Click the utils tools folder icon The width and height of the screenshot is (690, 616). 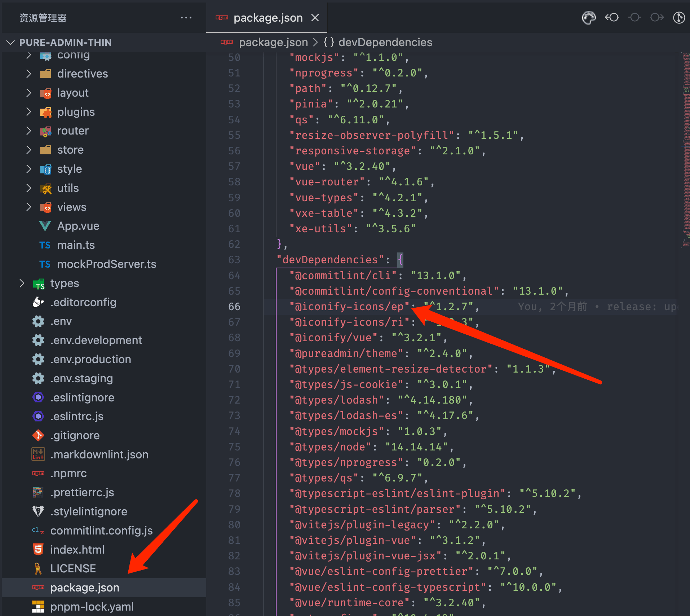[45, 188]
